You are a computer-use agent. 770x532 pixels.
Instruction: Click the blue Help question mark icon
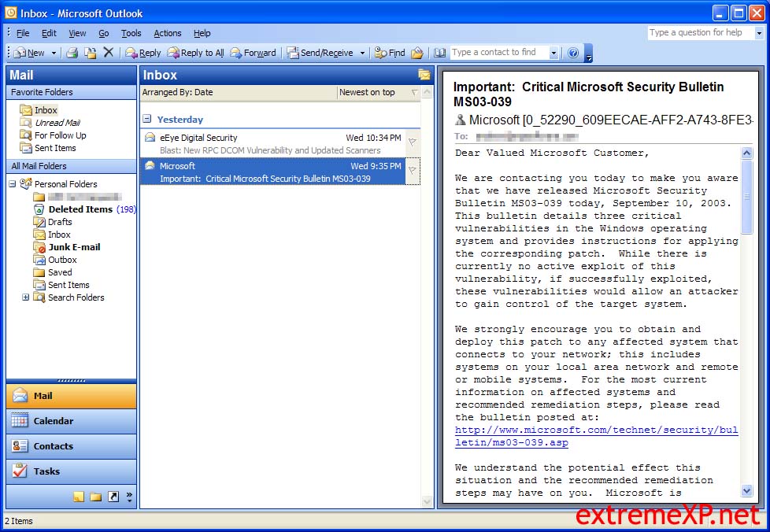573,53
